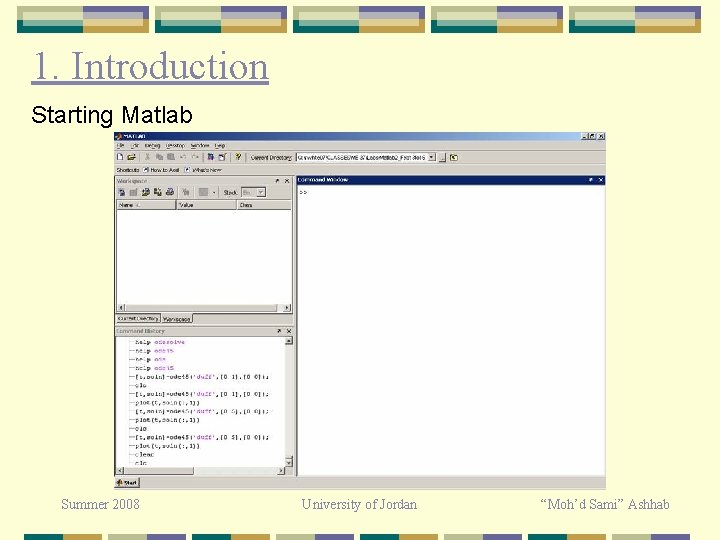Click the How to Add shortcut
The width and height of the screenshot is (720, 540).
pyautogui.click(x=161, y=170)
